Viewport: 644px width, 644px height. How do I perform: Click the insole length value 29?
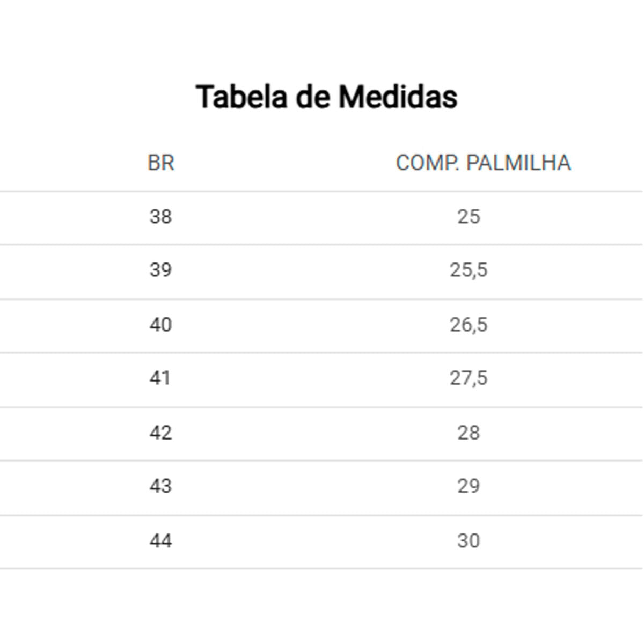(x=469, y=486)
